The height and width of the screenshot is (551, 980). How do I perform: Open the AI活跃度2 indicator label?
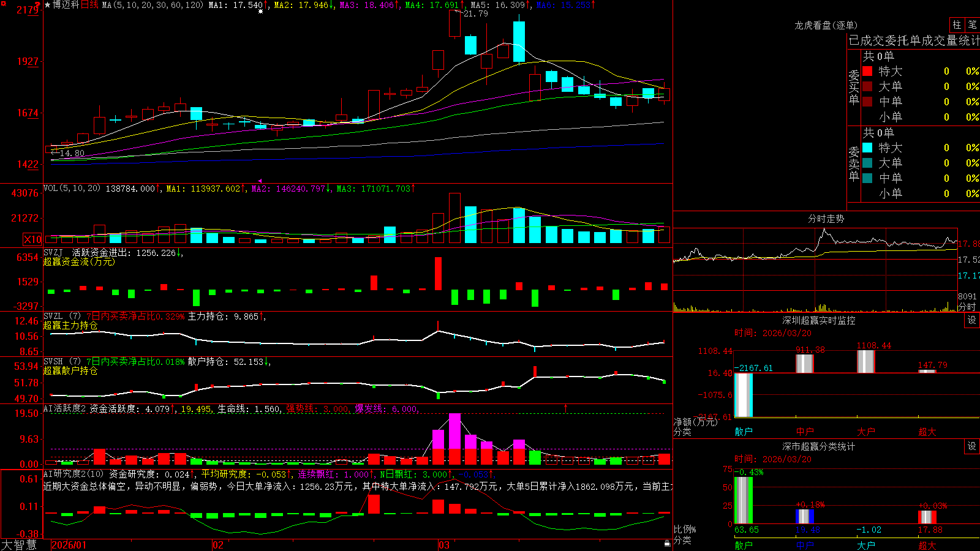(65, 408)
